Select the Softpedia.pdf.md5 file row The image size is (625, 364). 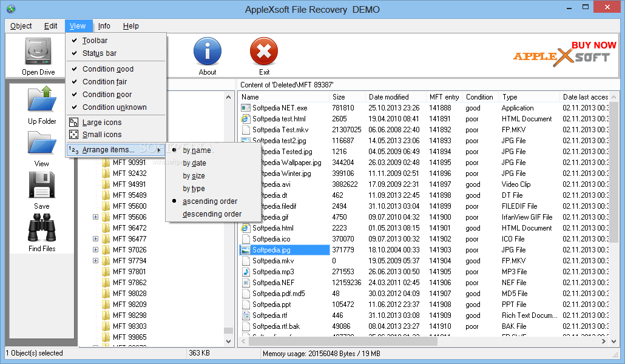[424, 294]
